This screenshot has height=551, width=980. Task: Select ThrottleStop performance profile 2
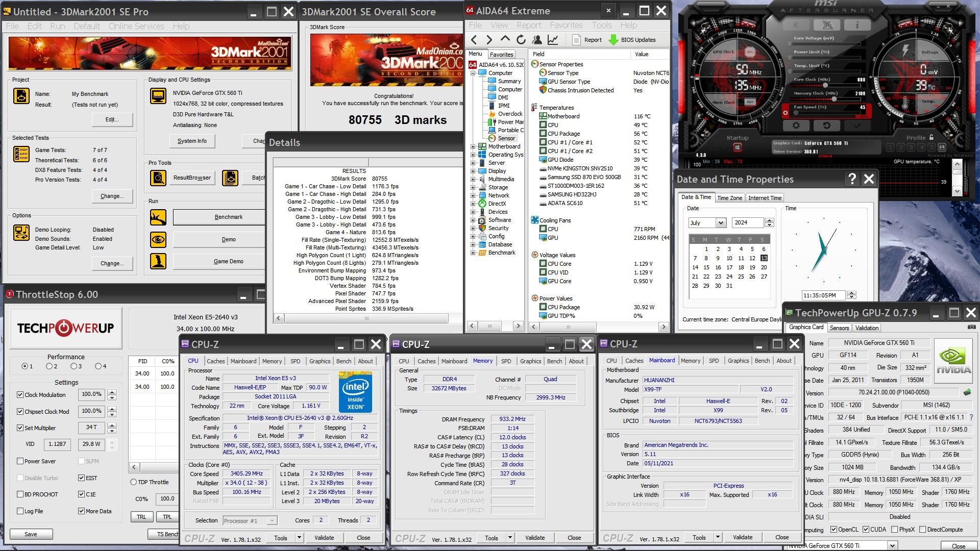(49, 366)
